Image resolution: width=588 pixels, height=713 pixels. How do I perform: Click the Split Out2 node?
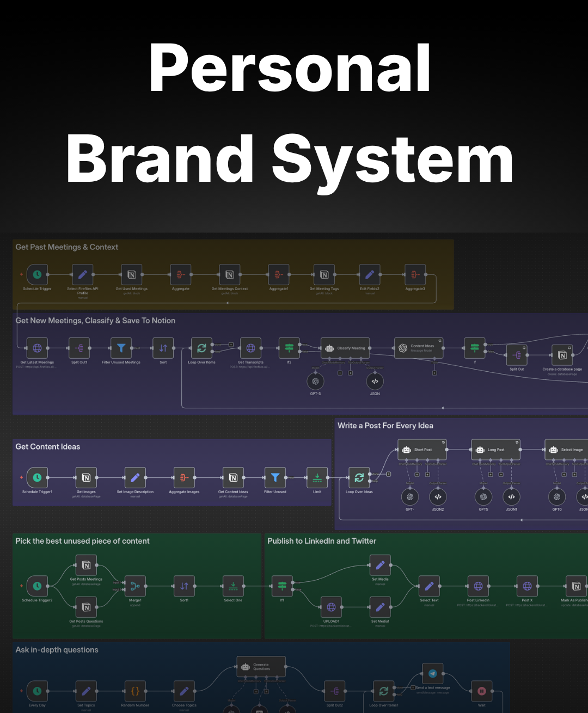pos(335,691)
